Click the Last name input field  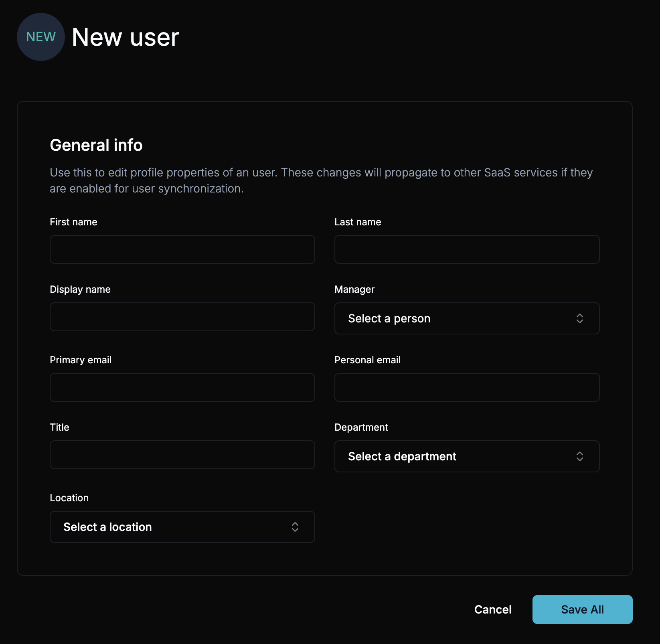coord(466,249)
